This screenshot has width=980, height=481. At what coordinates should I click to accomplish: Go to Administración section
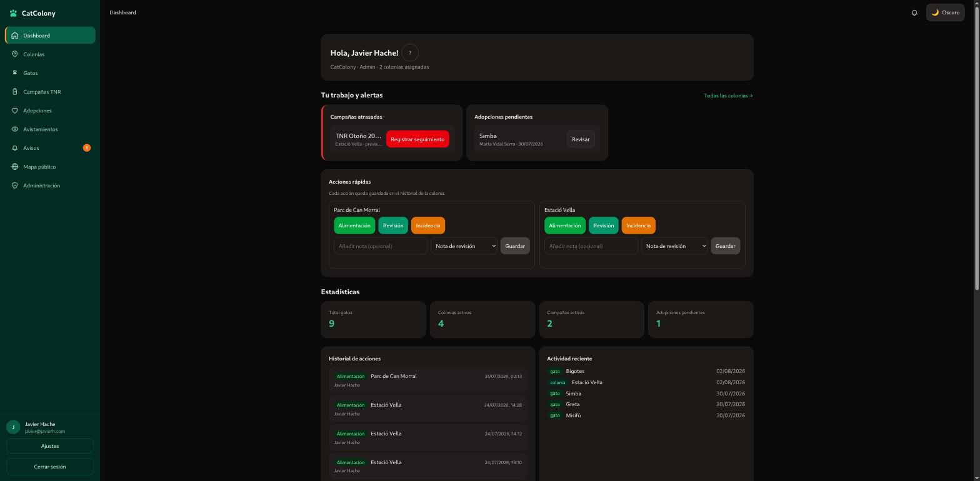tap(50, 186)
